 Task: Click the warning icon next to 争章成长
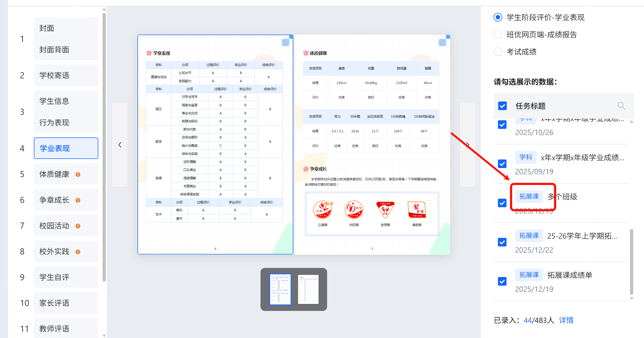pyautogui.click(x=78, y=200)
